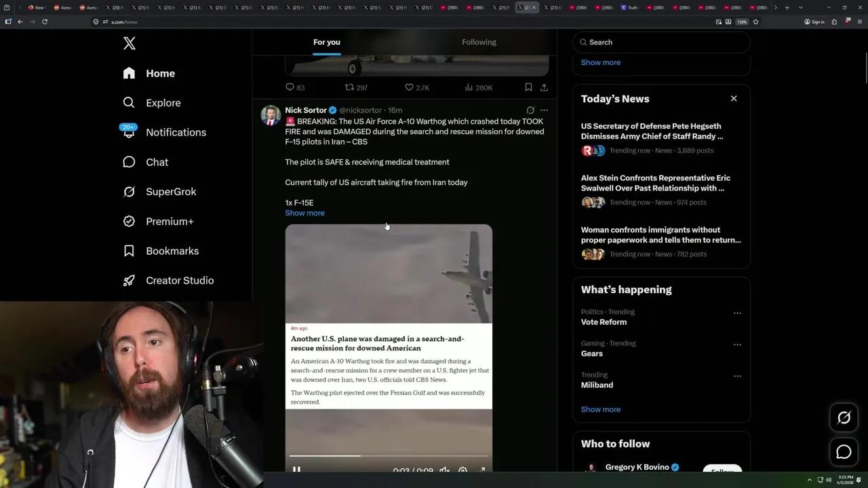Bookmark this page with star icon

tap(755, 22)
